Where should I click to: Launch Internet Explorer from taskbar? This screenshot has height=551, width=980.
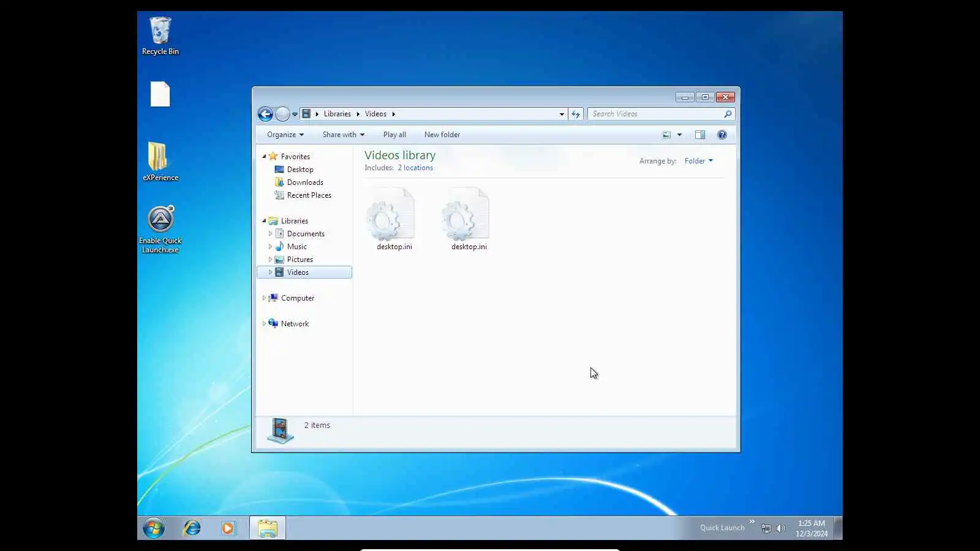coord(192,528)
